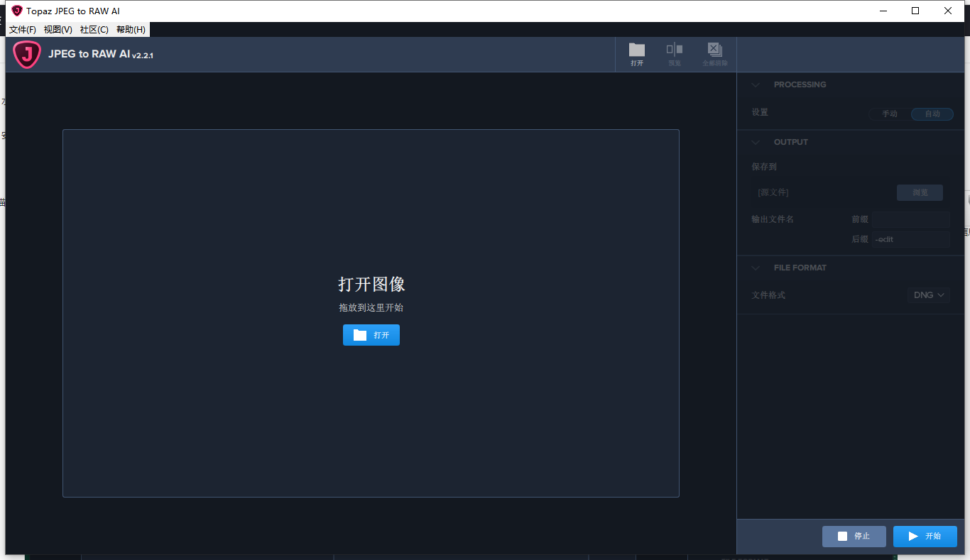
Task: Minimize the Topaz window
Action: click(x=883, y=11)
